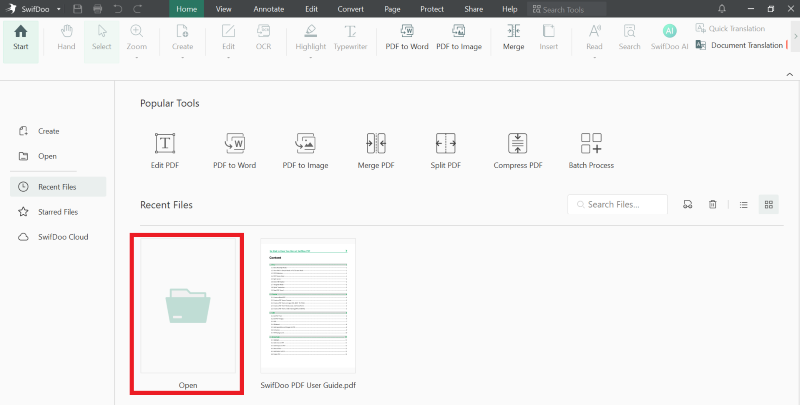The image size is (800, 405).
Task: Open the View tab
Action: coord(223,9)
